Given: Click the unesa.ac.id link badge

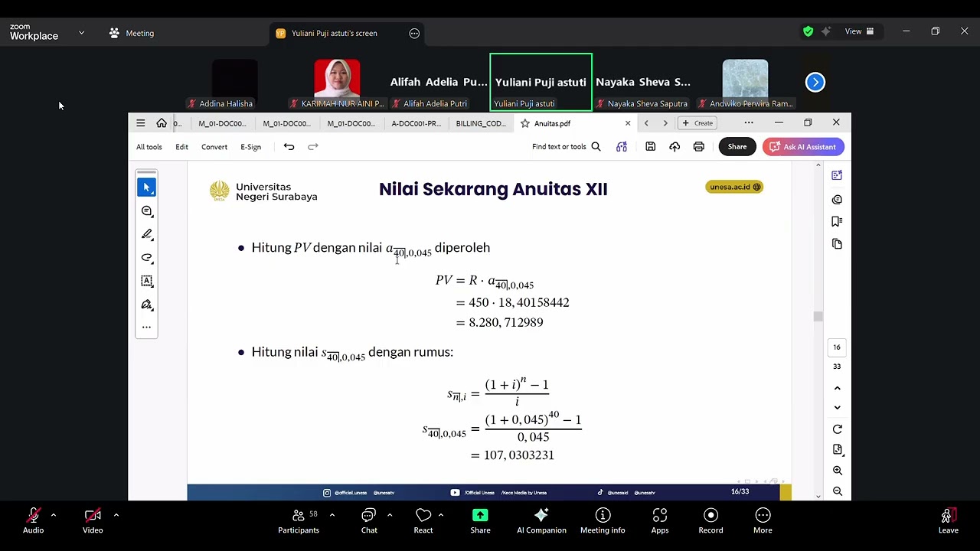Looking at the screenshot, I should click(x=734, y=187).
